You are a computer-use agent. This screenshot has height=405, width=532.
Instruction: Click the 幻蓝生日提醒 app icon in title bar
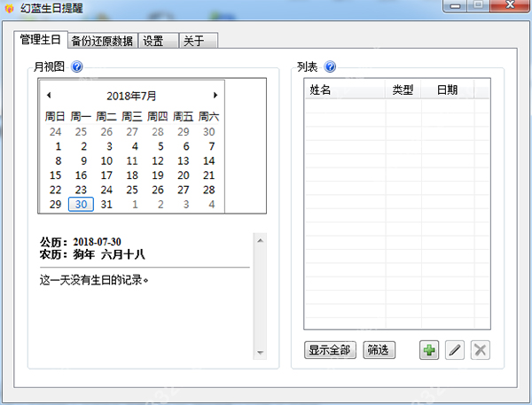point(9,8)
